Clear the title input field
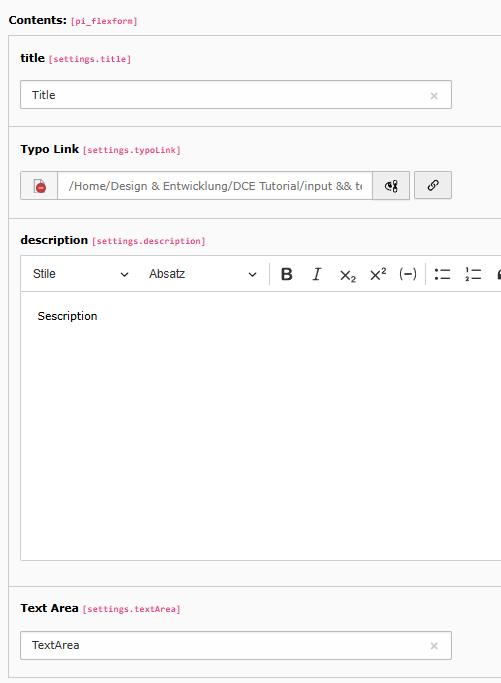Screen dimensions: 501x683 tap(434, 96)
